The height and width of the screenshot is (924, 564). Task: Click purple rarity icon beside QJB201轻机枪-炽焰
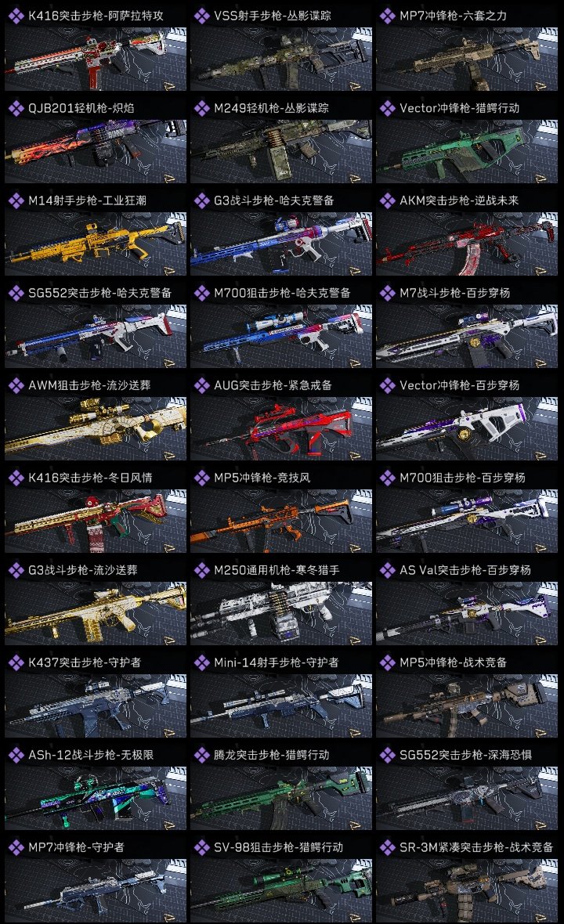click(16, 108)
